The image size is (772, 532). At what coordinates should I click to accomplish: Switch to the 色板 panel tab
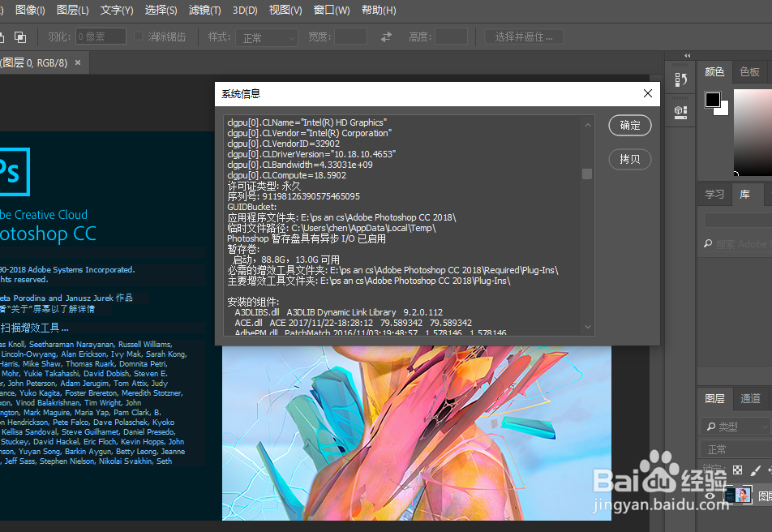tap(750, 72)
